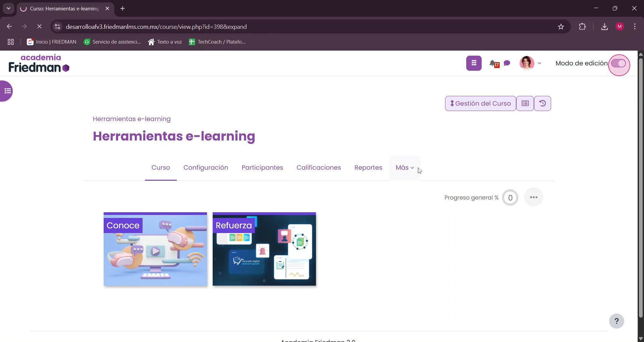Open the TechCoach / Platafo... bookmark
This screenshot has height=342, width=644.
point(217,42)
